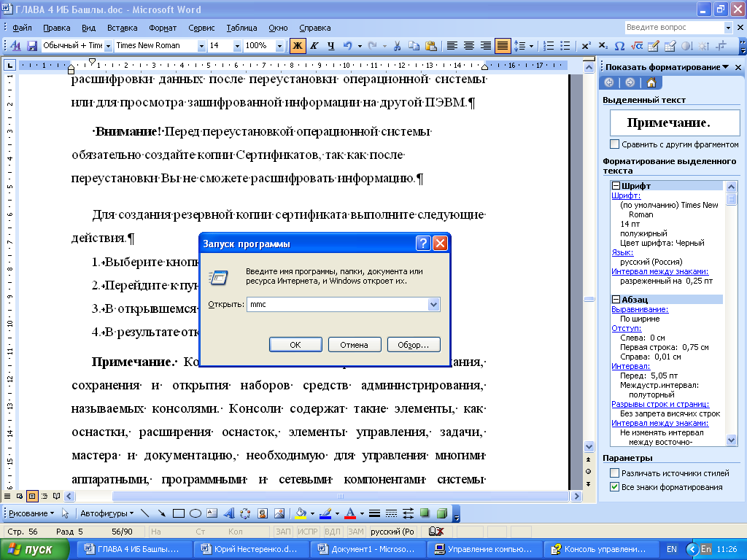This screenshot has height=560, width=747.
Task: Click the Обзор... browse button
Action: (414, 345)
